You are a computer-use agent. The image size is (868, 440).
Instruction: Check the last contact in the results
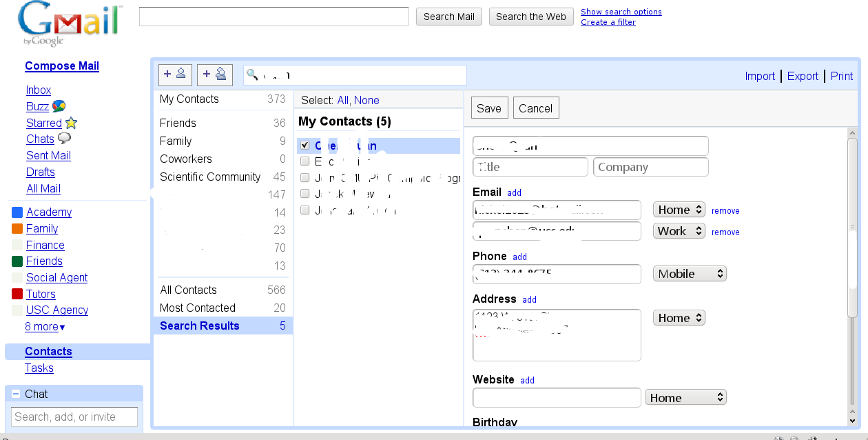[x=304, y=210]
